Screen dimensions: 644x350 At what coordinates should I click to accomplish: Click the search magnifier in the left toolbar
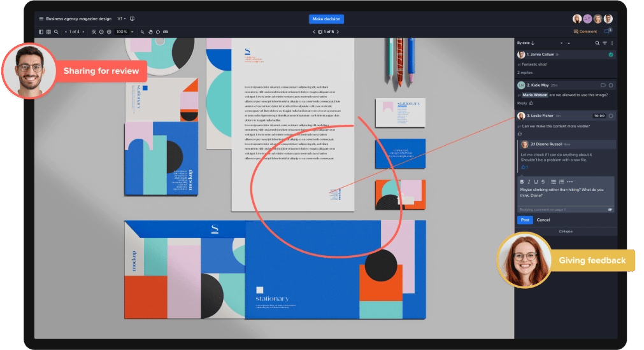56,32
